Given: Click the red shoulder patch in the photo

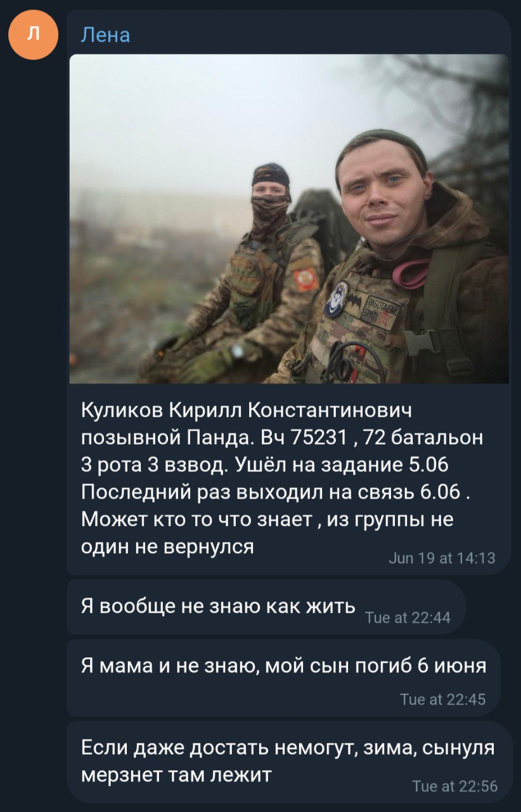Looking at the screenshot, I should (306, 280).
